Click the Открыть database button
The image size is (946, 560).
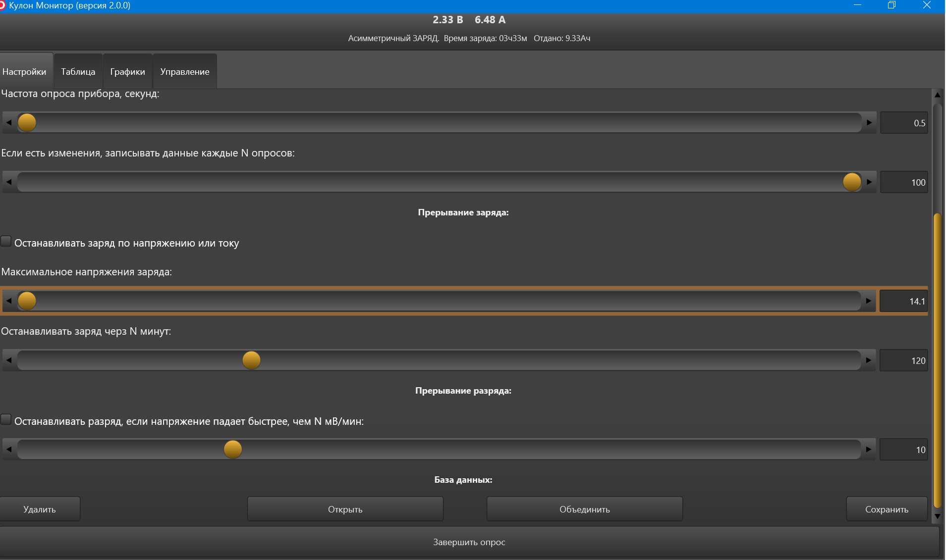[345, 509]
